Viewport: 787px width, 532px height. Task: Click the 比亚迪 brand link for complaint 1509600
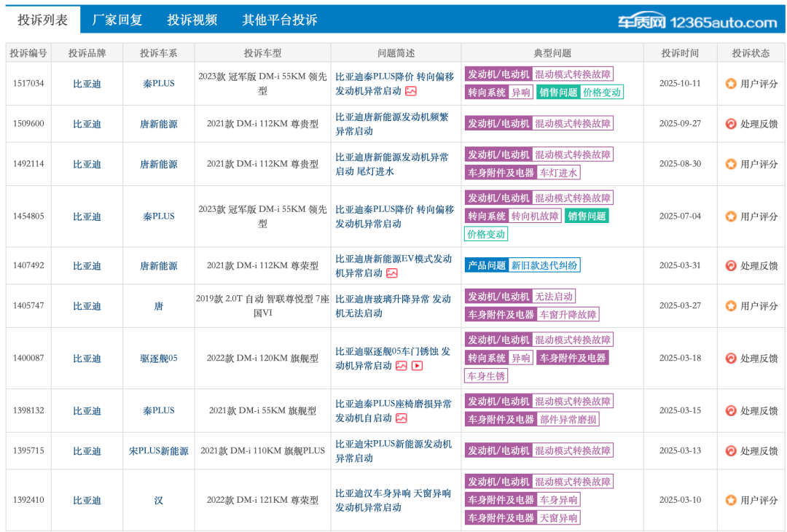click(87, 123)
